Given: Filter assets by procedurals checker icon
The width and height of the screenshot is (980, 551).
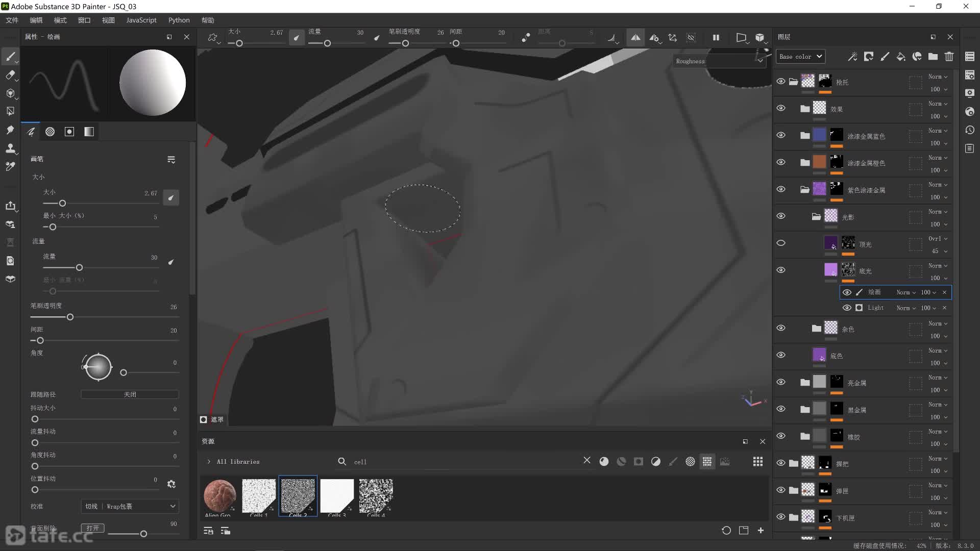Looking at the screenshot, I should pos(690,462).
